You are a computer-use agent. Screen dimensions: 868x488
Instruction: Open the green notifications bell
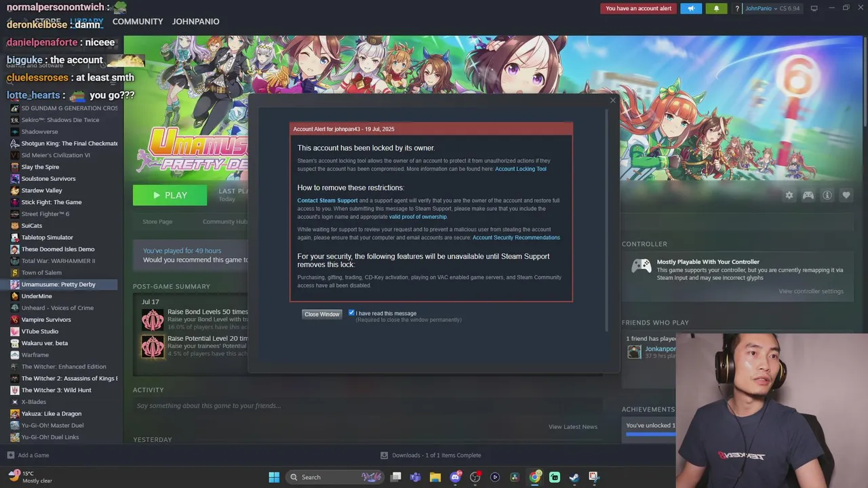716,9
